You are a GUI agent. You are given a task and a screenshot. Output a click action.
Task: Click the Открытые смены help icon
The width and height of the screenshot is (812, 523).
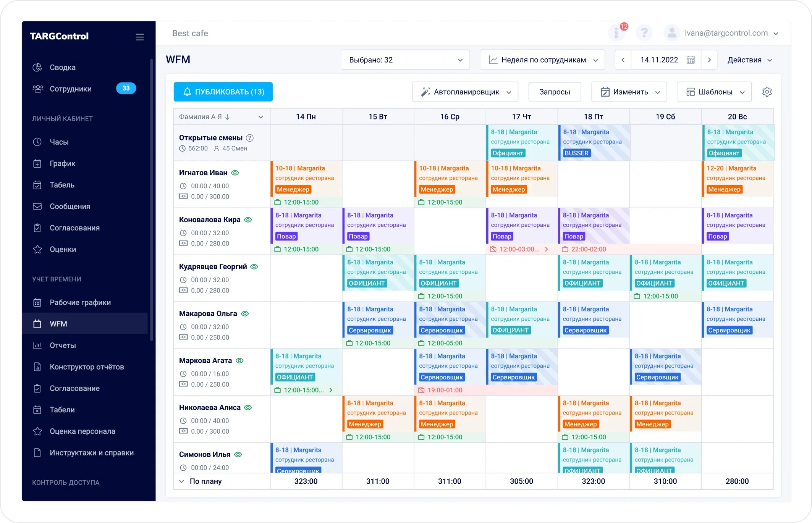(250, 138)
